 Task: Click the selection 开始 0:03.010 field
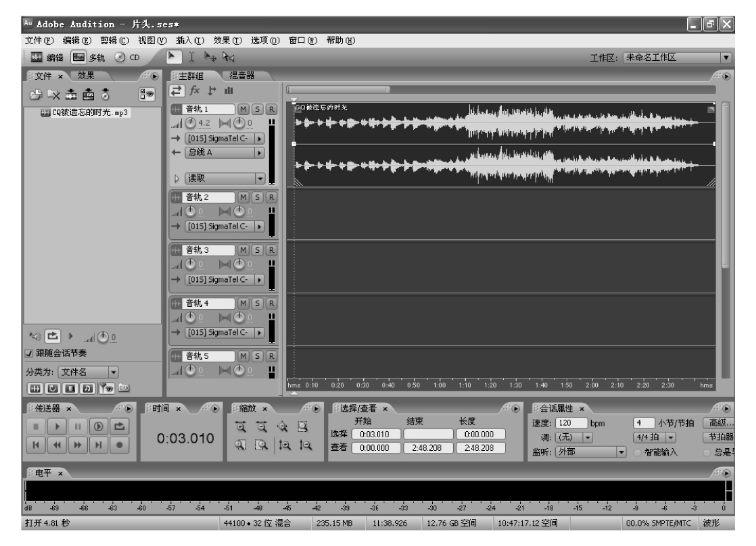376,434
